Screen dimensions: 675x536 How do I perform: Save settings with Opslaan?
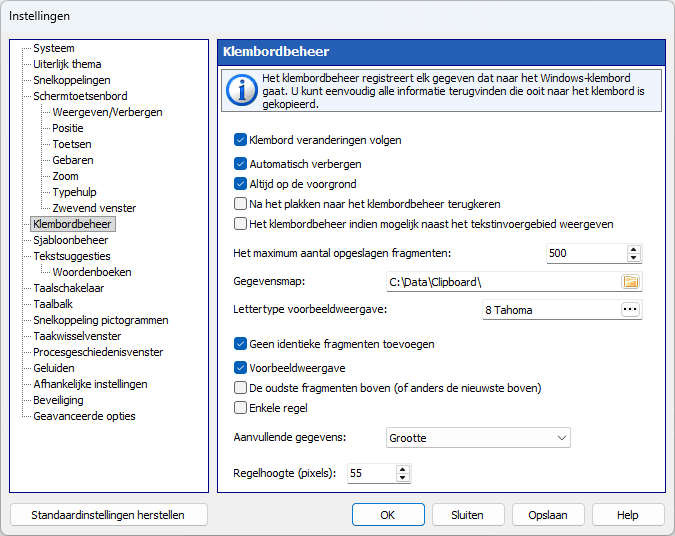pyautogui.click(x=548, y=515)
